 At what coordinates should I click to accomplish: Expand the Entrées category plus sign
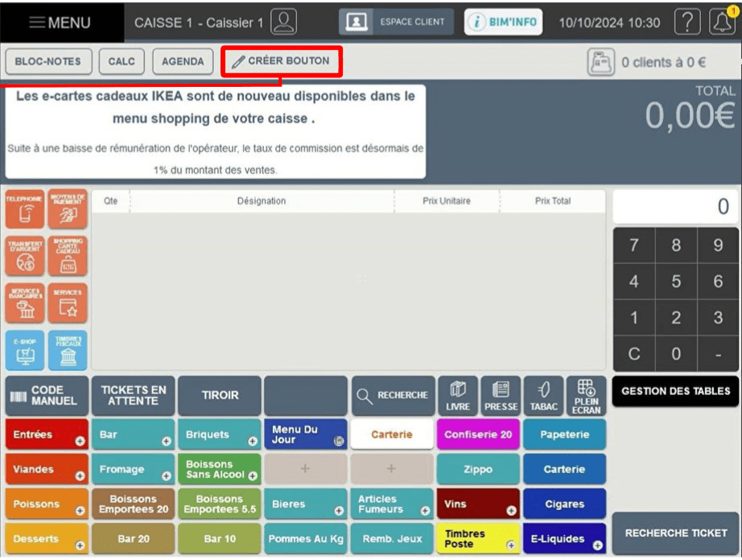click(x=80, y=441)
